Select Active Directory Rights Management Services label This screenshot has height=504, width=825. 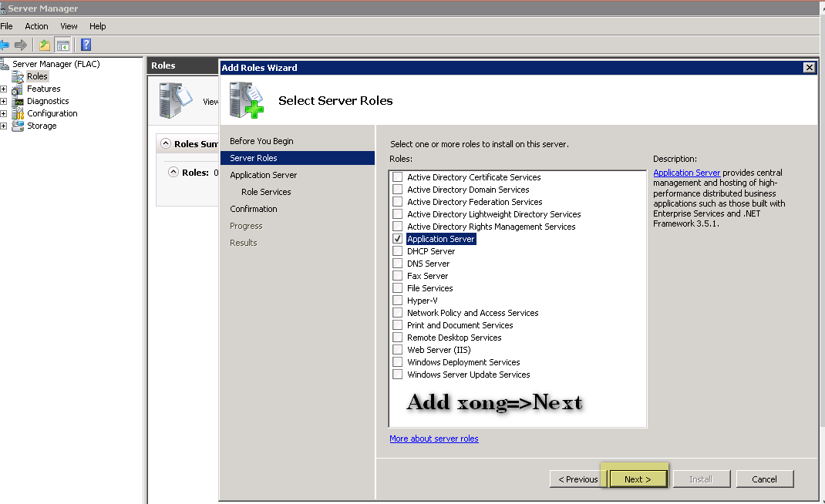click(x=491, y=227)
